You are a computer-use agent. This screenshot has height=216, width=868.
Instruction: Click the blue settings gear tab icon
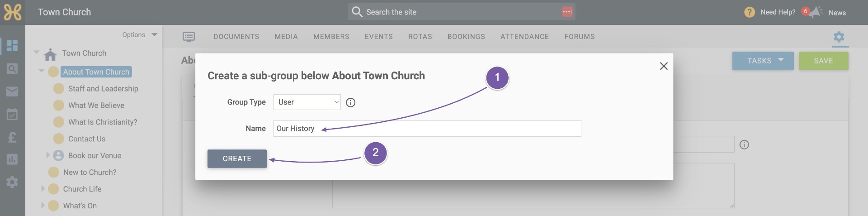click(839, 37)
